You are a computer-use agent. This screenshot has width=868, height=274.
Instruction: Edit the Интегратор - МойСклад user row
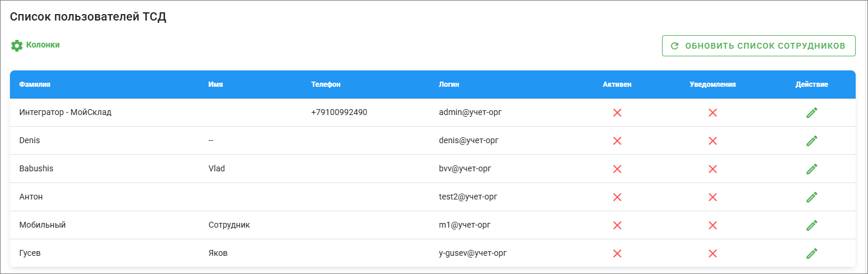pos(812,113)
